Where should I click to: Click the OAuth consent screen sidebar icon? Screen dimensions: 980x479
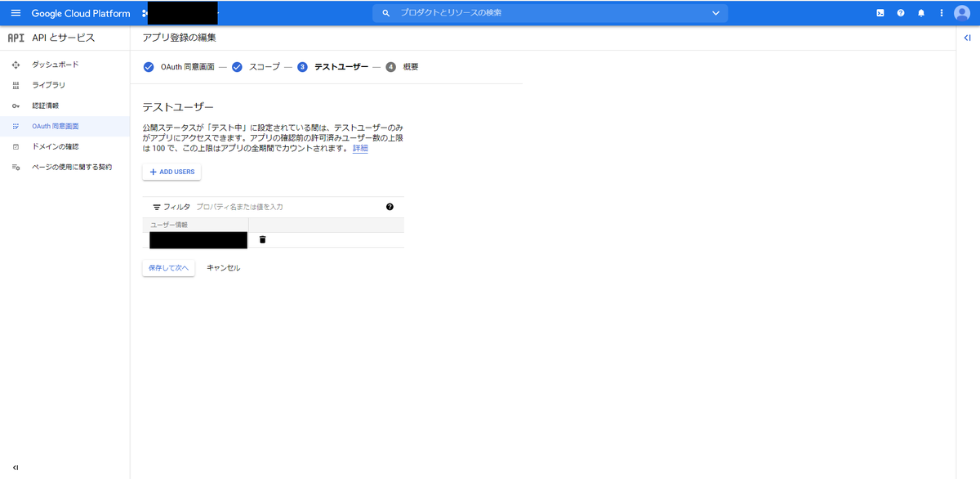tap(16, 126)
